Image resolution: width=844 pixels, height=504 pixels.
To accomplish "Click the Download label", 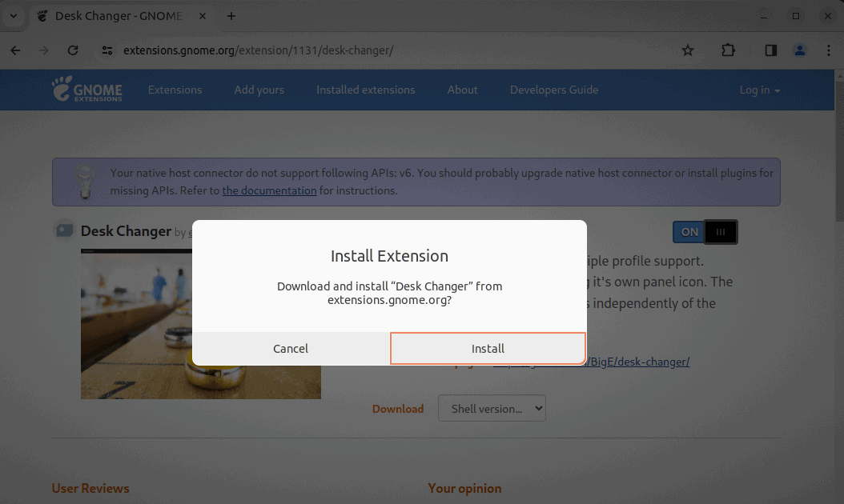I will click(x=398, y=409).
